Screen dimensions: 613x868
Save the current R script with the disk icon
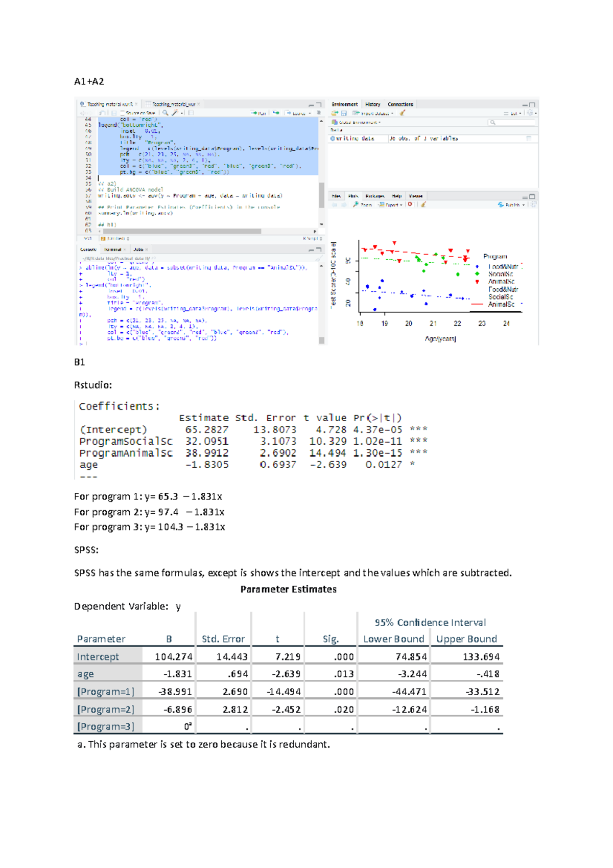pyautogui.click(x=113, y=113)
